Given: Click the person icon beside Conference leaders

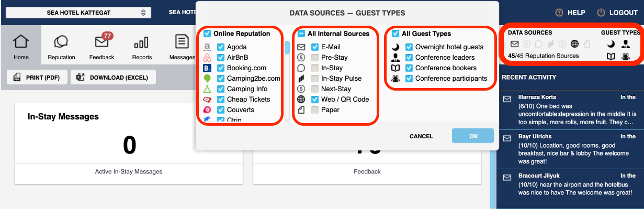Looking at the screenshot, I should tap(396, 58).
